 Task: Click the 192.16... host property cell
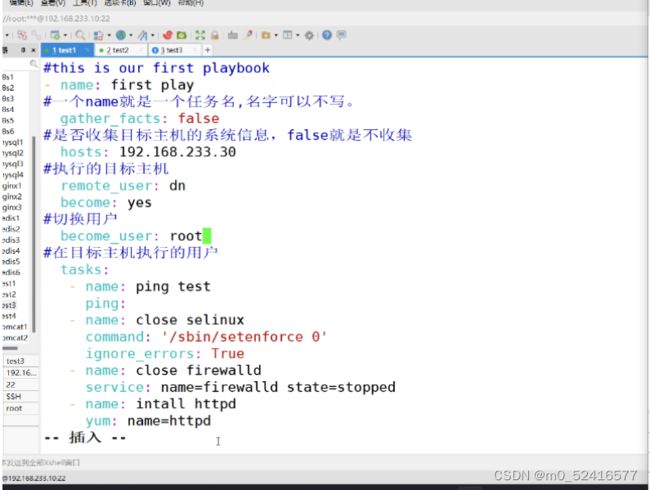21,373
